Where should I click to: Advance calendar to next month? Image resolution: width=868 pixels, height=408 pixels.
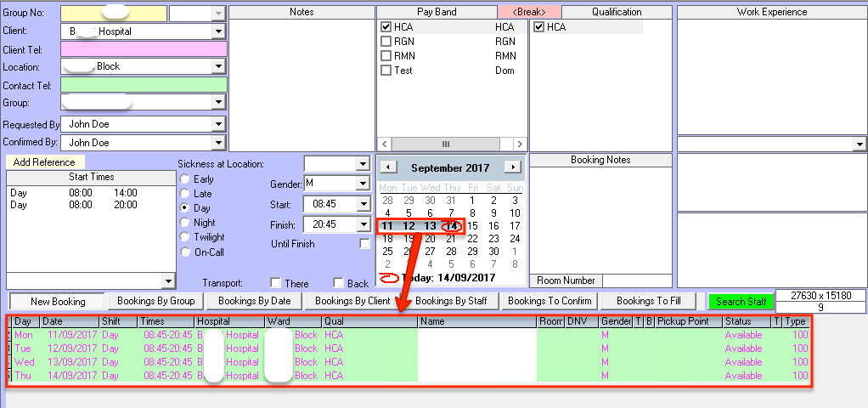tap(512, 167)
